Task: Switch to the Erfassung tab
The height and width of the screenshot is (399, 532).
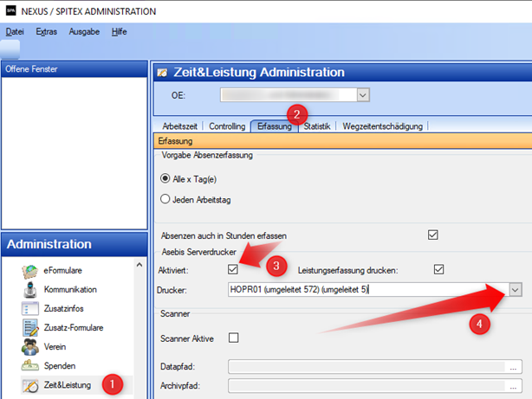Action: tap(274, 126)
